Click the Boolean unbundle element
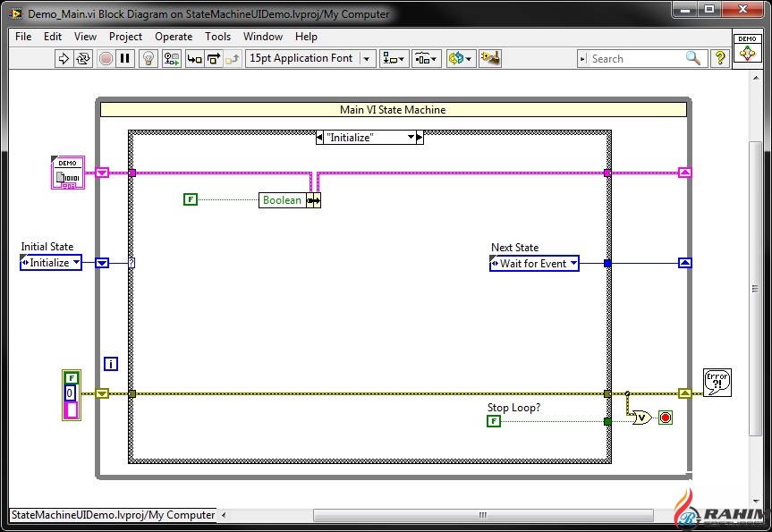 pyautogui.click(x=282, y=200)
